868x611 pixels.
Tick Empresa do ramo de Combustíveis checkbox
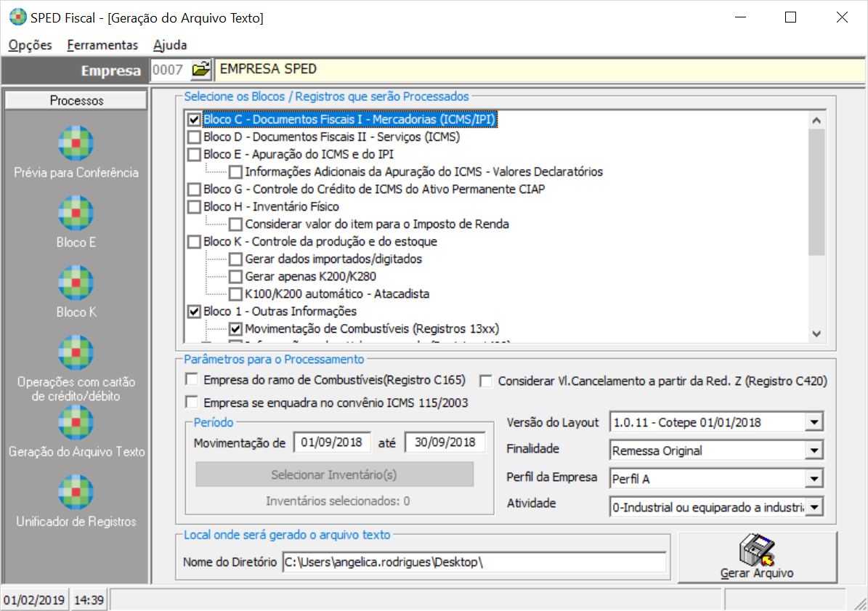click(192, 379)
